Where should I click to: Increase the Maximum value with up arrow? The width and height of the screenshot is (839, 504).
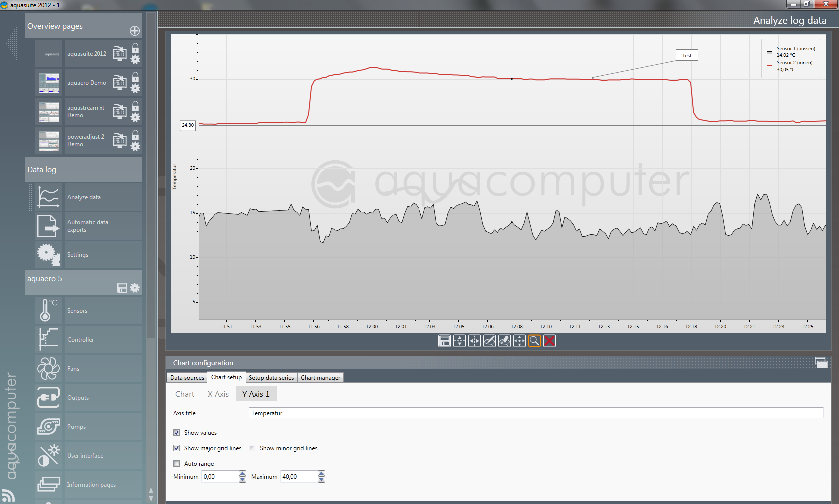322,474
